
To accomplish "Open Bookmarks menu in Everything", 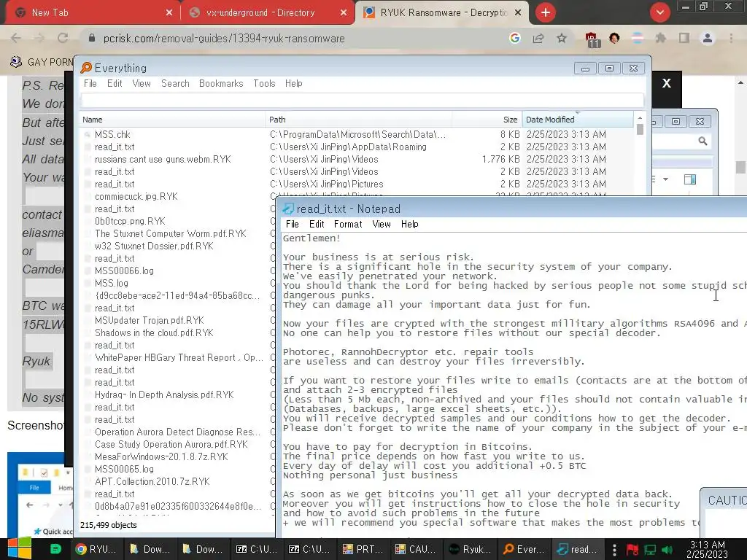I will pos(221,83).
